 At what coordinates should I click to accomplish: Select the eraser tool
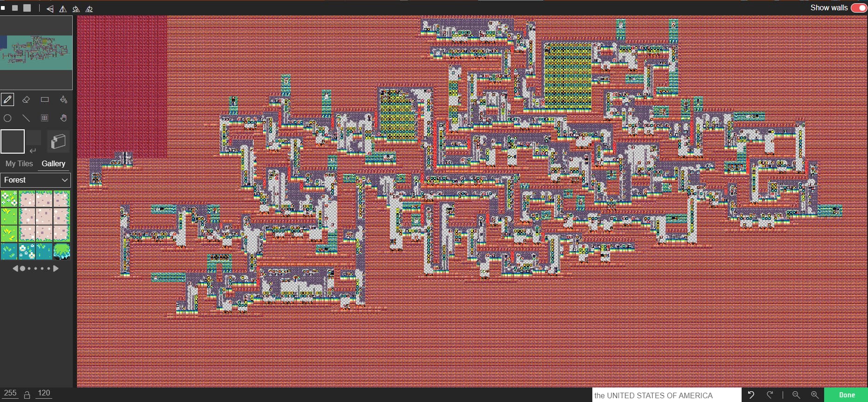26,99
